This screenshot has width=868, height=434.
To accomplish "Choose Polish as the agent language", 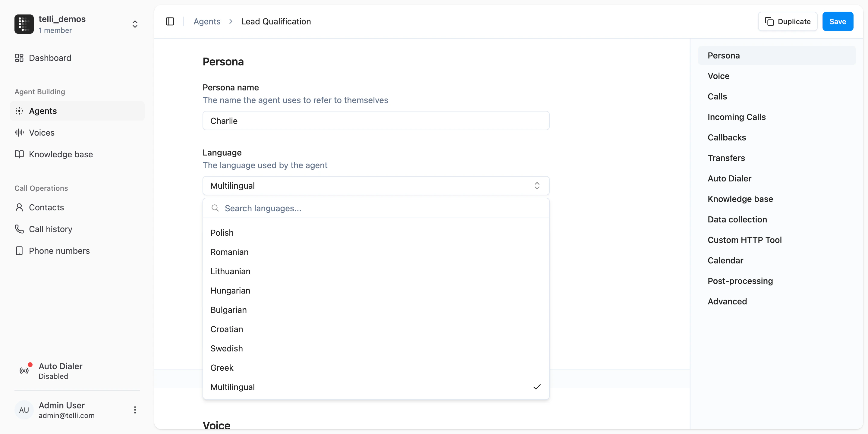I will tap(222, 232).
